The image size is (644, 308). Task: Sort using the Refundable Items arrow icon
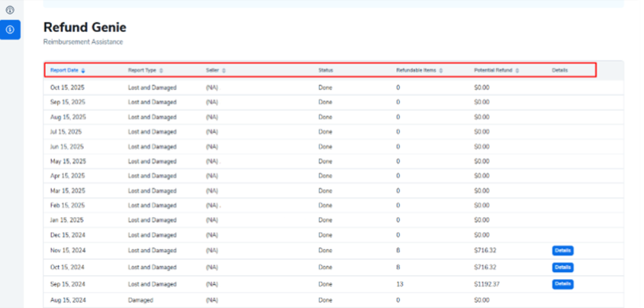pos(442,70)
